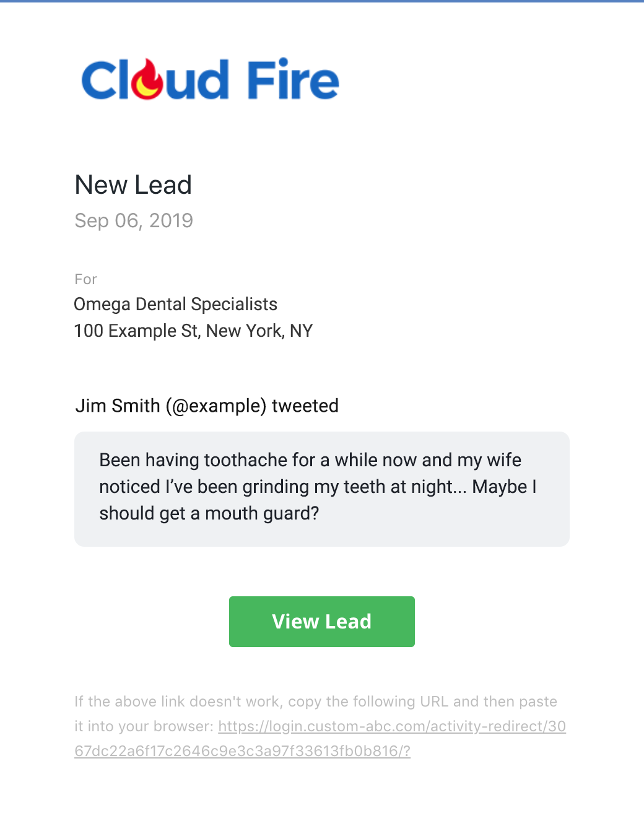Click the Omega Dental Specialists name
The width and height of the screenshot is (644, 813).
pyautogui.click(x=175, y=304)
